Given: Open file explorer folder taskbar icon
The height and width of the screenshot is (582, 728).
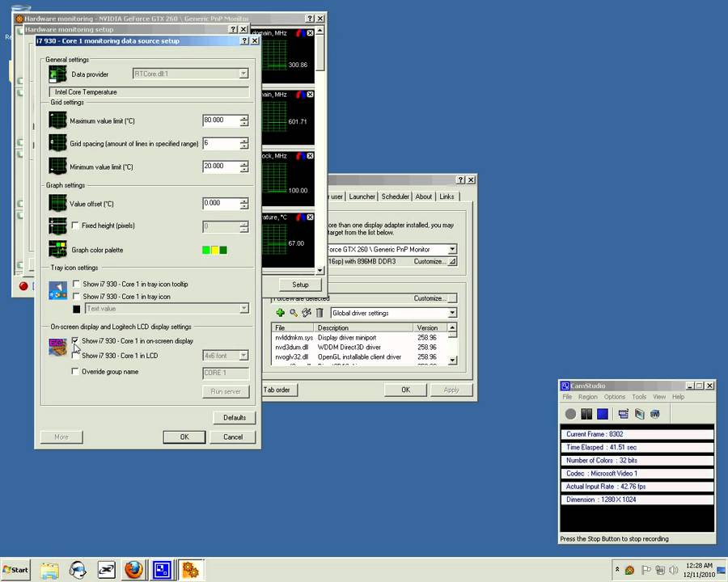Looking at the screenshot, I should (49, 570).
